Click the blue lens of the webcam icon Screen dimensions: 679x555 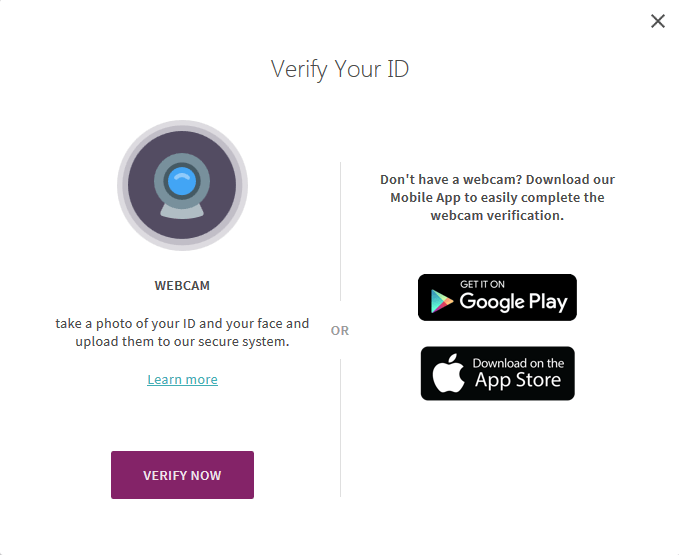click(x=182, y=182)
